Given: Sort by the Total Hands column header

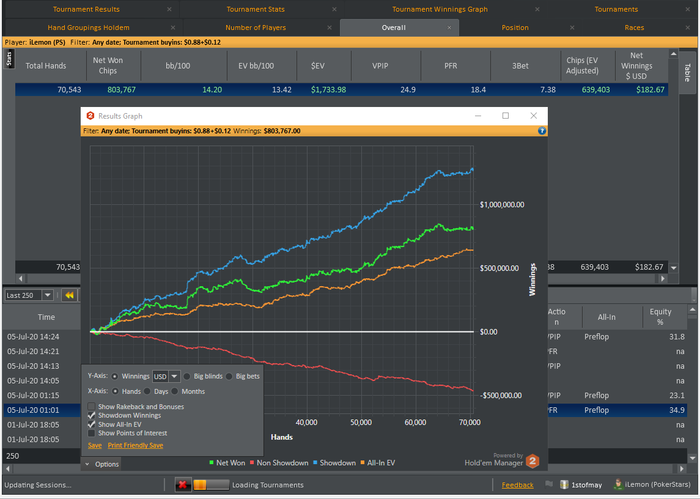Looking at the screenshot, I should click(46, 66).
